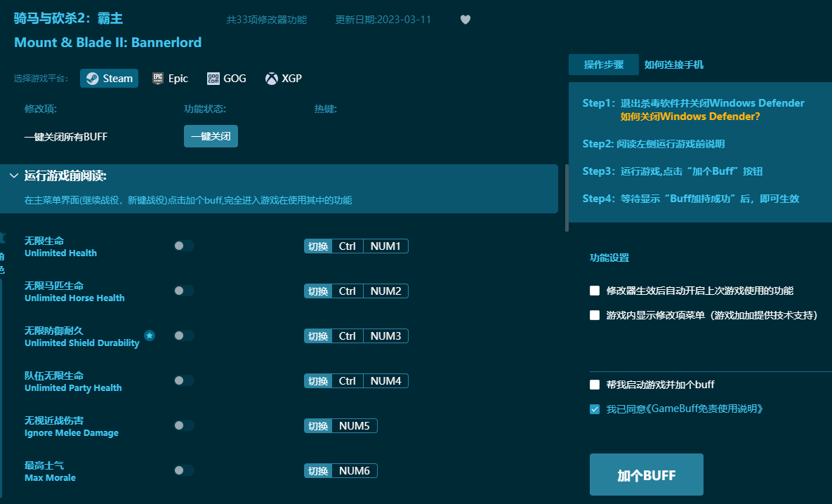Open the GameBuff免责使用说明 link
Screen dimensions: 832x504
pyautogui.click(x=705, y=409)
